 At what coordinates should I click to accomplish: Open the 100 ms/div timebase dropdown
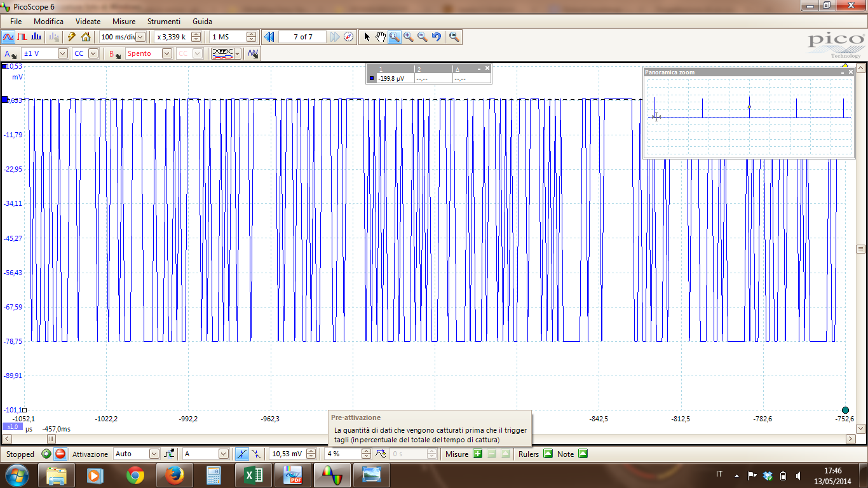[140, 37]
